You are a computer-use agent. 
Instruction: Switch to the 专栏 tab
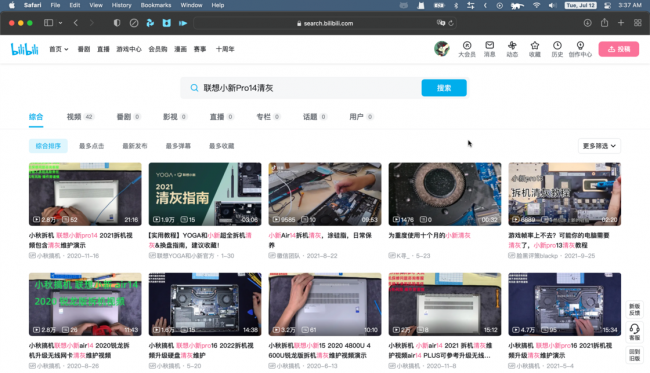[x=268, y=117]
